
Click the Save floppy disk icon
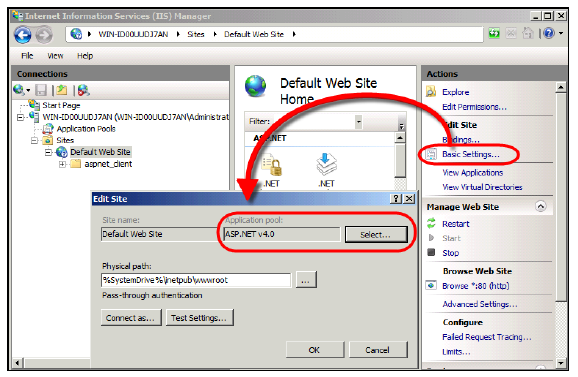click(x=41, y=90)
